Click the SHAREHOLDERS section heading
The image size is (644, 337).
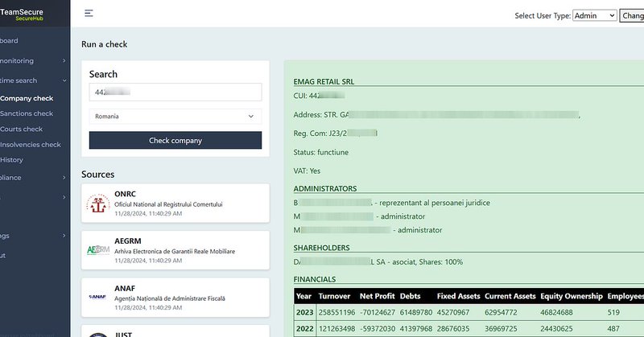(321, 248)
